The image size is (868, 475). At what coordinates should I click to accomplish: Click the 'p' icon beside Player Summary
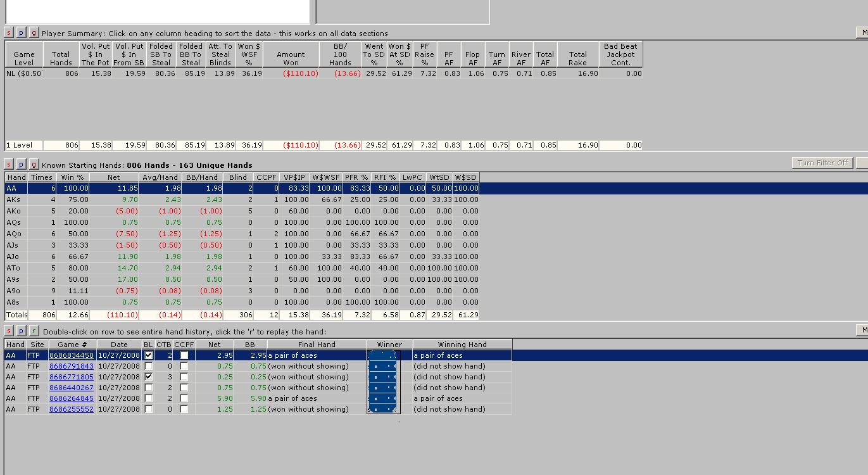pyautogui.click(x=21, y=33)
